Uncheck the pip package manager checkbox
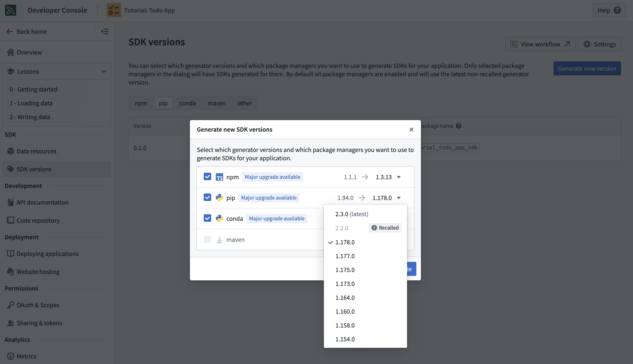 click(207, 197)
